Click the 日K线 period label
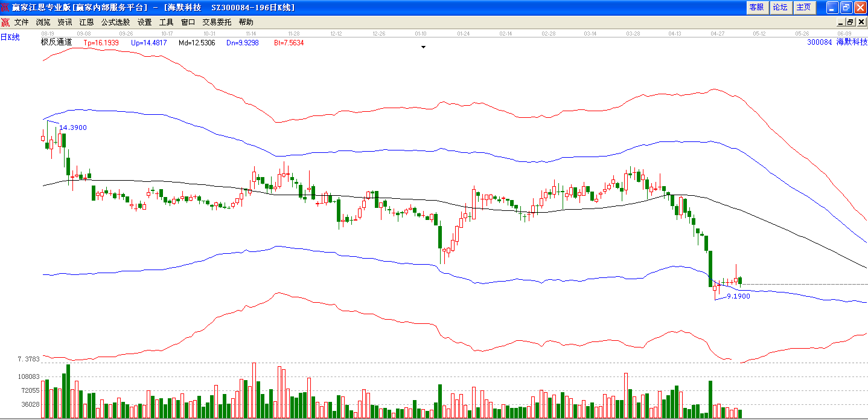The width and height of the screenshot is (868, 420). (x=10, y=37)
